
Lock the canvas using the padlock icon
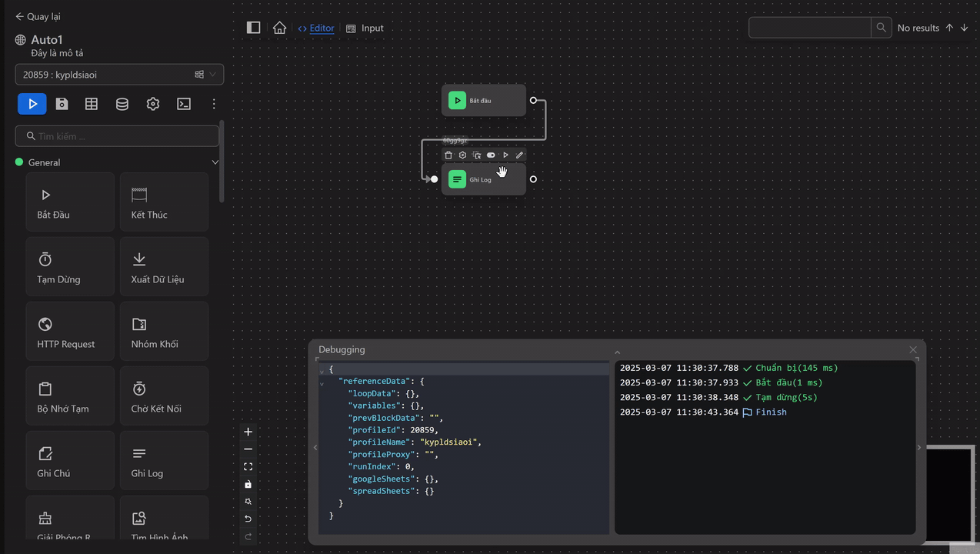coord(248,484)
